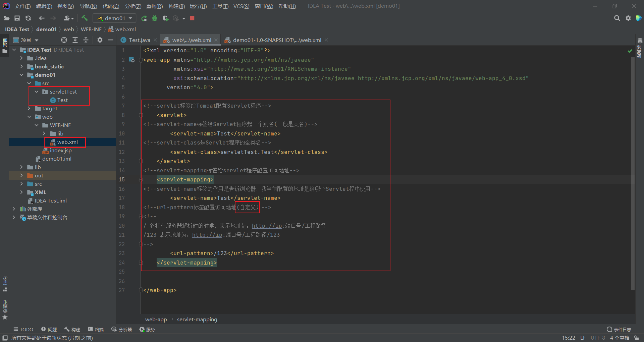Select index.jsp in project tree

(57, 150)
